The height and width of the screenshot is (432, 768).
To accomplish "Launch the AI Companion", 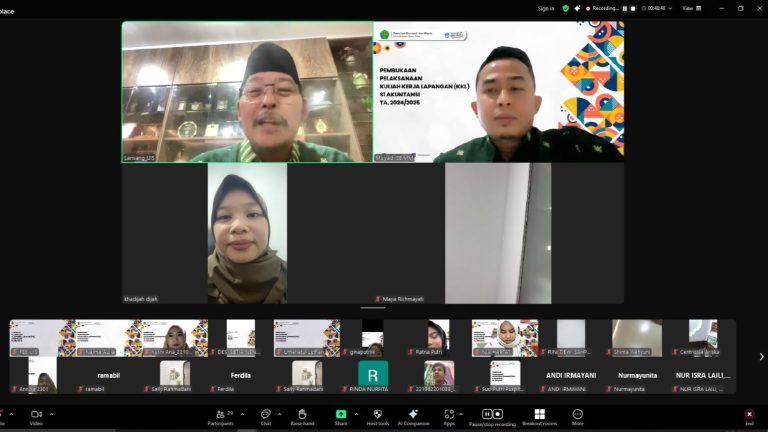I will (x=413, y=417).
